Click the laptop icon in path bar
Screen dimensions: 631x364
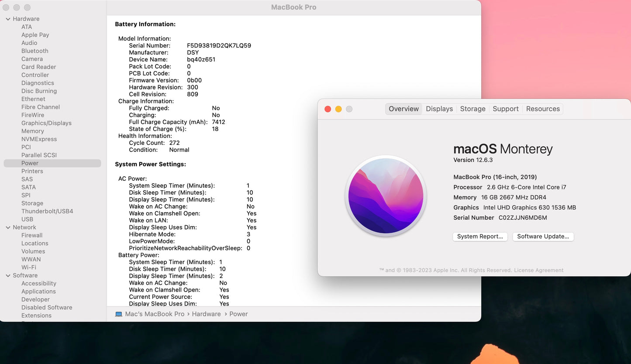[x=119, y=314]
